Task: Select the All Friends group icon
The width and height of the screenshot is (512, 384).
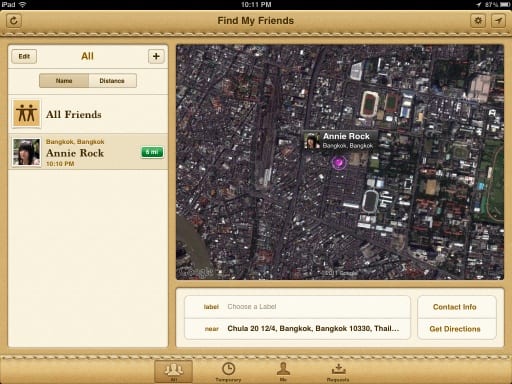Action: (27, 114)
